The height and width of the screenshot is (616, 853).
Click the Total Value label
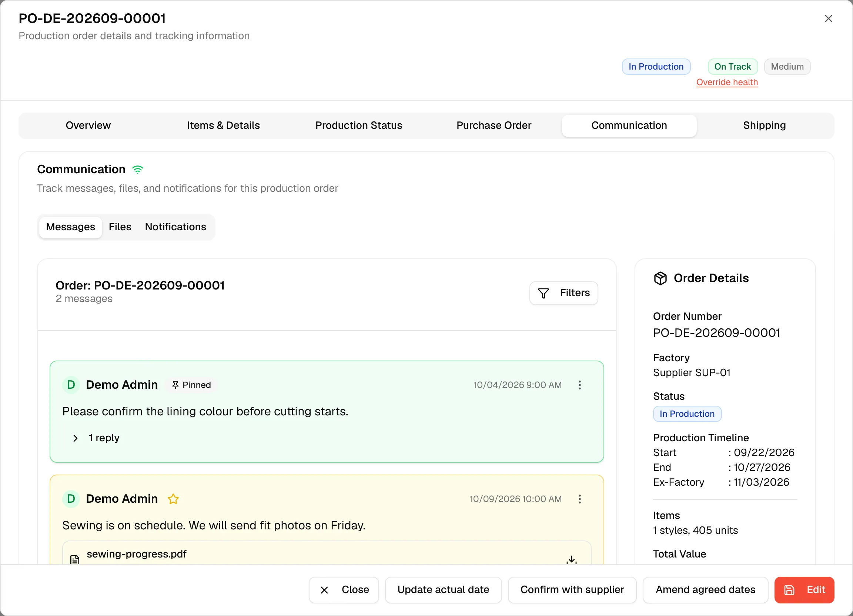tap(679, 554)
